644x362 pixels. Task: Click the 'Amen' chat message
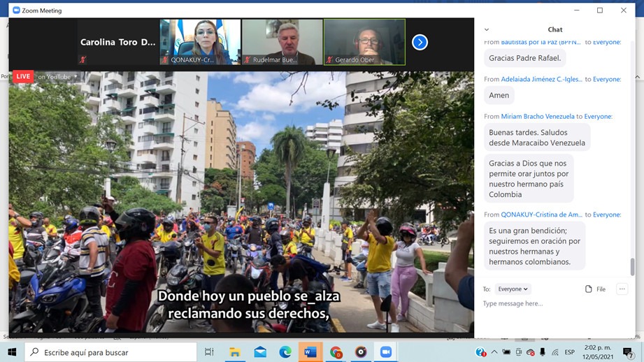[499, 95]
